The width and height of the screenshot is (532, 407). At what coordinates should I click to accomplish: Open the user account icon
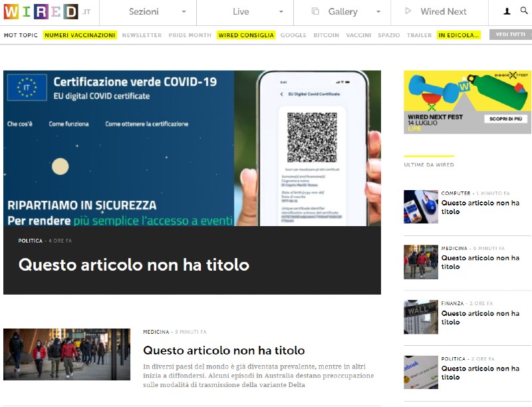point(507,11)
